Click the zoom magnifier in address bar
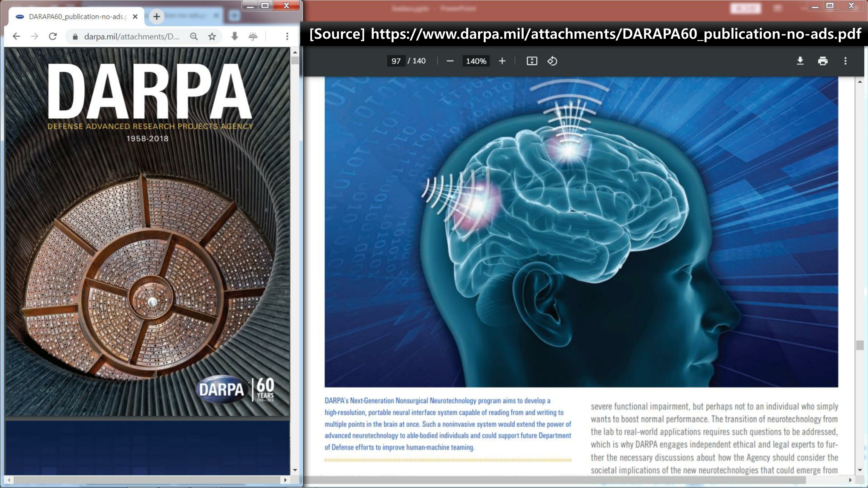 (x=194, y=37)
